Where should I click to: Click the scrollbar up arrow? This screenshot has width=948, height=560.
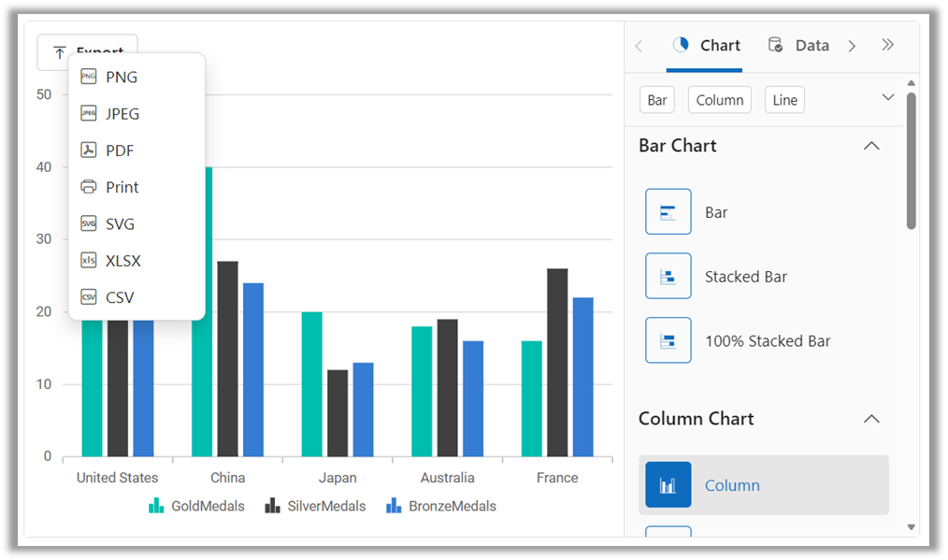pyautogui.click(x=912, y=83)
